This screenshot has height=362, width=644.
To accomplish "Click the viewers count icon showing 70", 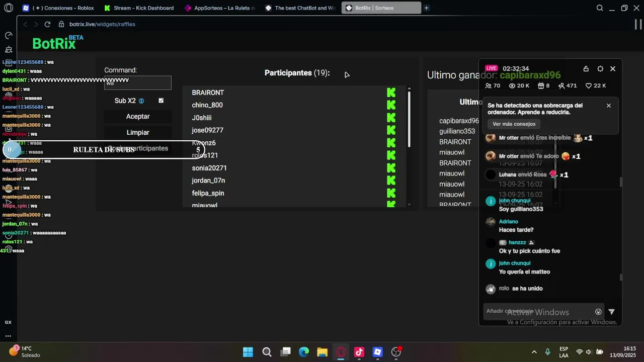I will [x=488, y=86].
